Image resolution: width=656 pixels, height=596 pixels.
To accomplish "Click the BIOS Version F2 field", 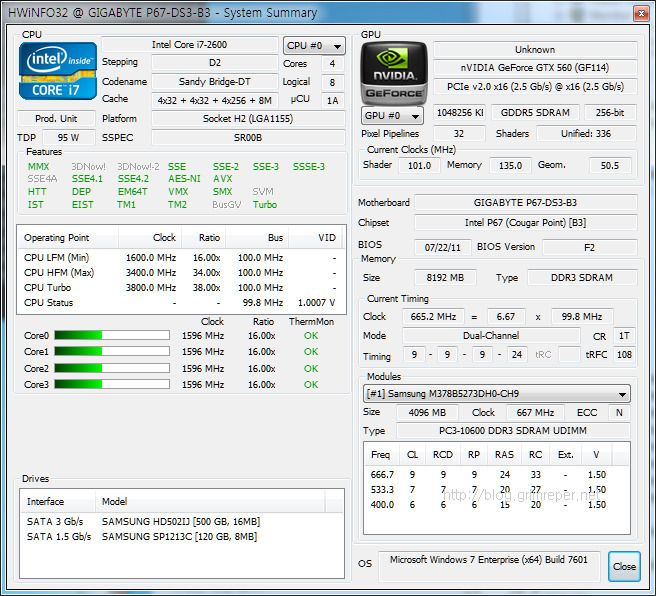I will [x=589, y=247].
